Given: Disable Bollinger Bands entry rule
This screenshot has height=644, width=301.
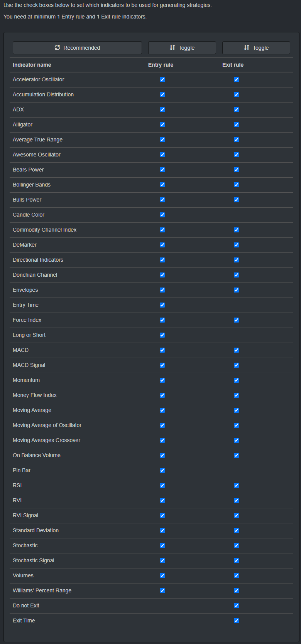Looking at the screenshot, I should coord(162,185).
